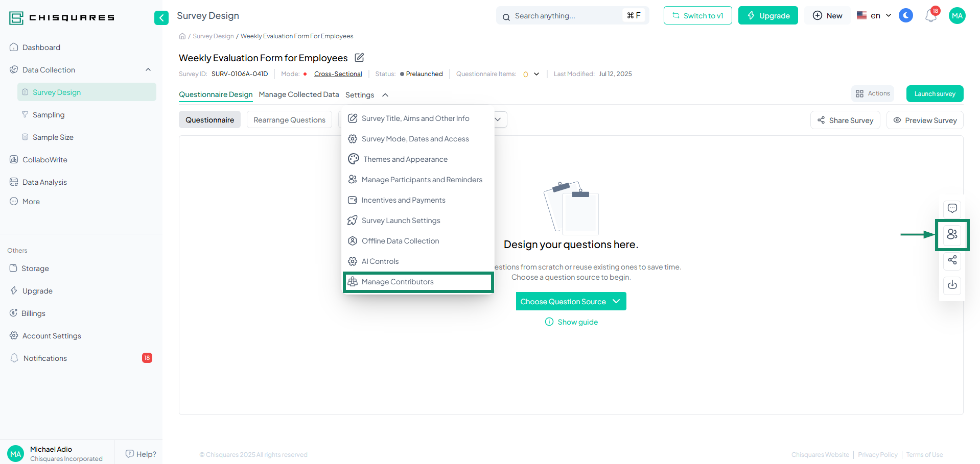
Task: Select Manage Contributors from Settings menu
Action: 398,282
